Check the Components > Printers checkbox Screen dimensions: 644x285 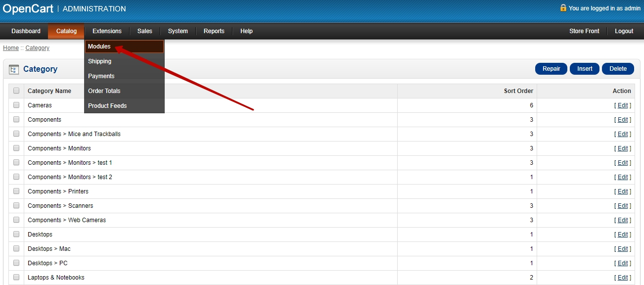[16, 191]
